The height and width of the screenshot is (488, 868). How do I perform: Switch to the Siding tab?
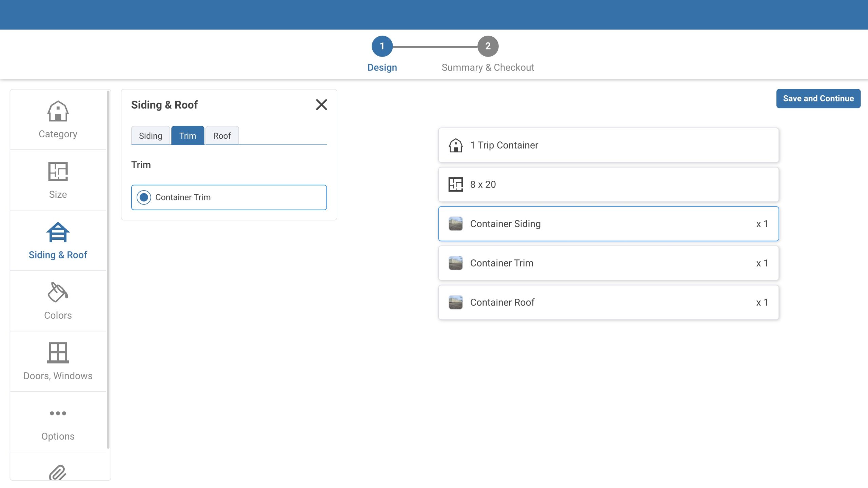click(150, 136)
